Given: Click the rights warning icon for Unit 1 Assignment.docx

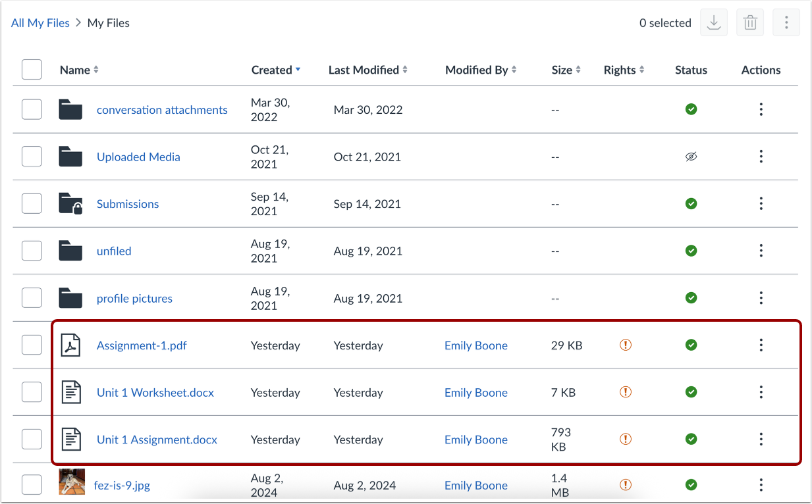Looking at the screenshot, I should coord(626,439).
